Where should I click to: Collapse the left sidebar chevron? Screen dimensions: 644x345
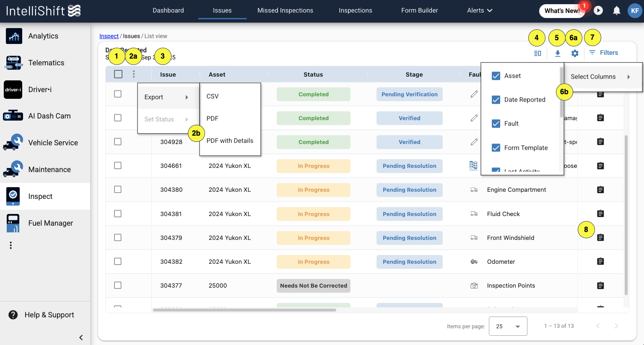81,337
